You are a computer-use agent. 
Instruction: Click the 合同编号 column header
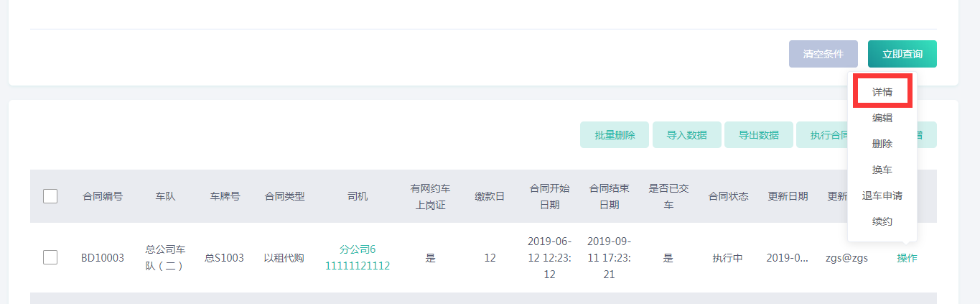[103, 196]
